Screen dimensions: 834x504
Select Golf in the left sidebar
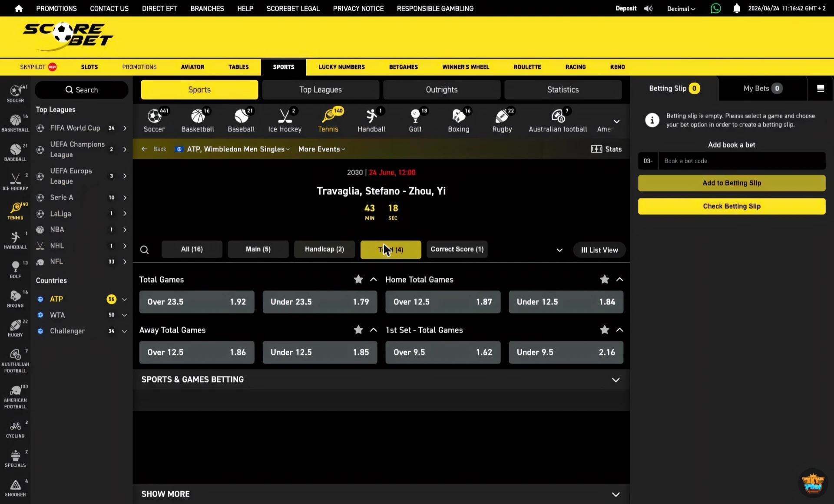coord(15,269)
